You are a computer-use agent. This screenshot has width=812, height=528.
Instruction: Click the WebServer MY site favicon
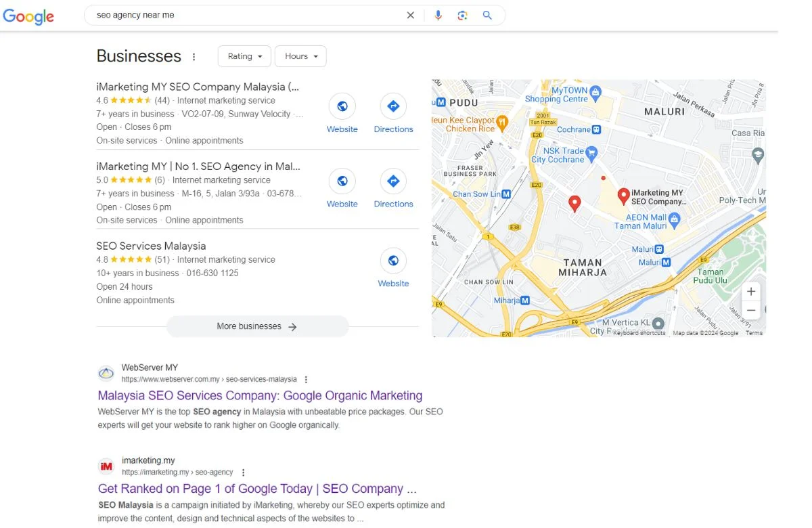click(106, 373)
